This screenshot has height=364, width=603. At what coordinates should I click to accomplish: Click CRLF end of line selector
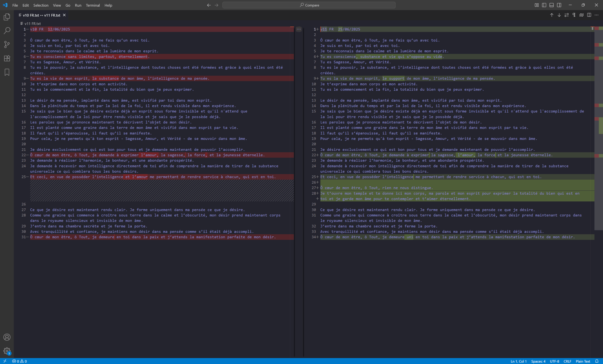(x=567, y=361)
